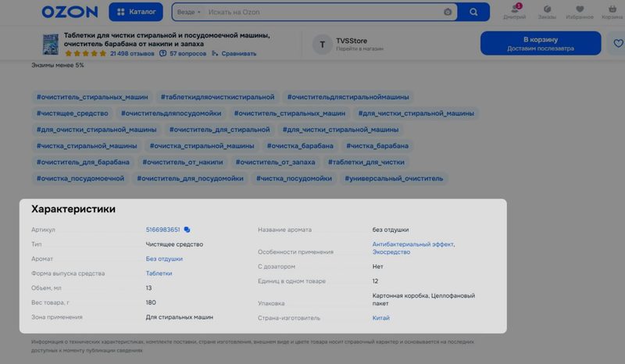Open hashtag #очистительдлястиральноймашины
Viewport: 625px width, 364px height.
pyautogui.click(x=348, y=97)
